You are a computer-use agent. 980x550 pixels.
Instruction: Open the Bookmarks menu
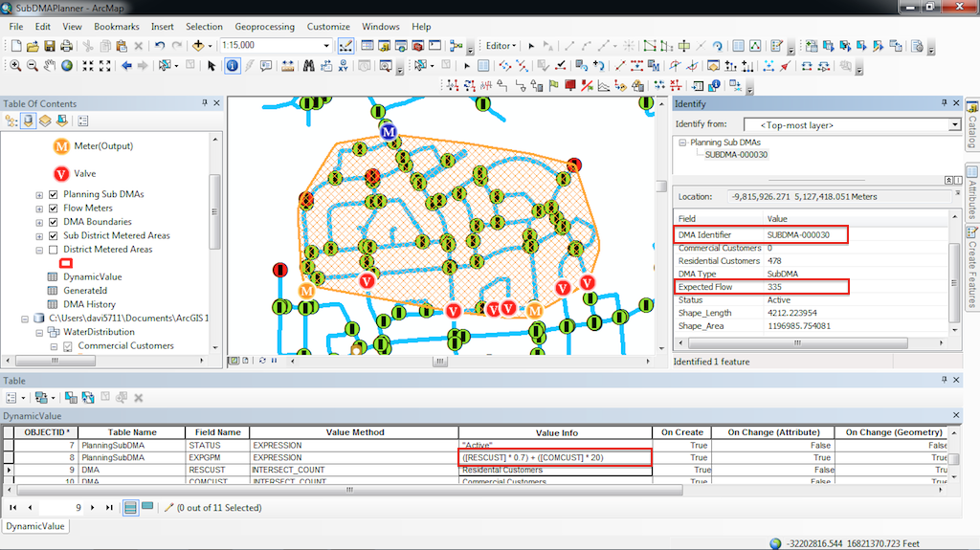(x=116, y=27)
